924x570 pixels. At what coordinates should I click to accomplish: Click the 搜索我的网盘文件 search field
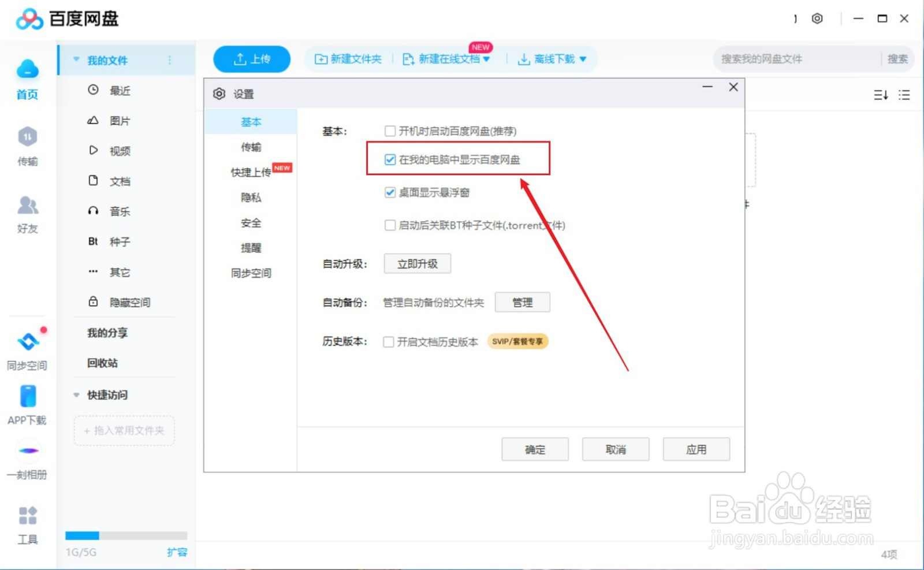tap(797, 59)
